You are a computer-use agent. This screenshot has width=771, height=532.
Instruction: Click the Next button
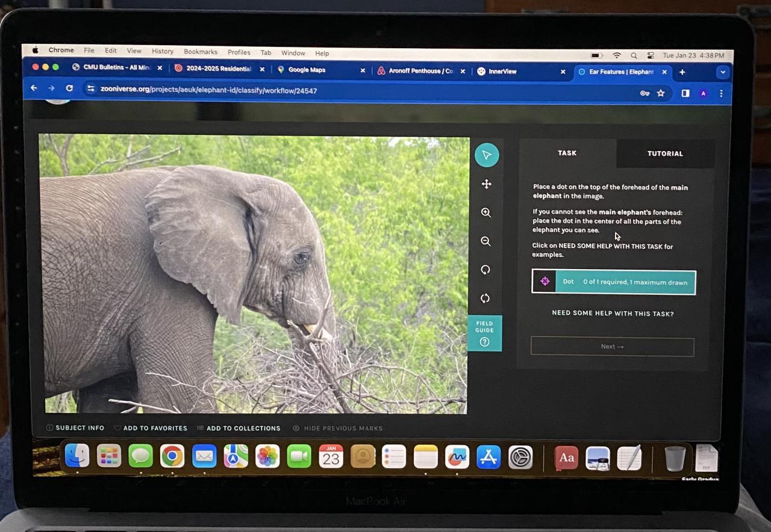612,347
